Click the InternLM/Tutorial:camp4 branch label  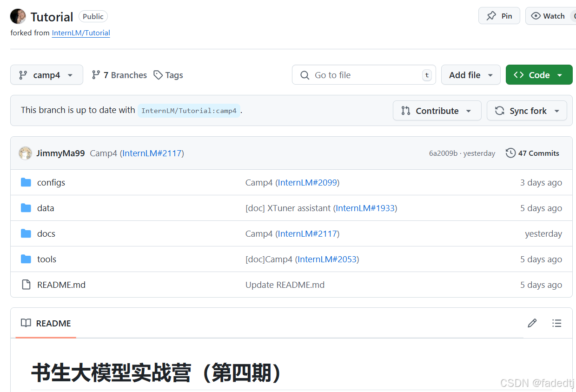[189, 111]
